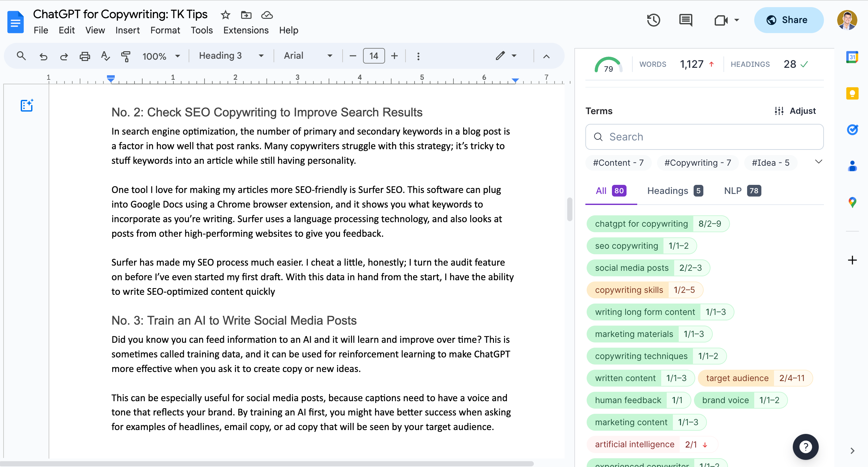
Task: Toggle the #Content - 7 filter chip
Action: click(x=618, y=163)
